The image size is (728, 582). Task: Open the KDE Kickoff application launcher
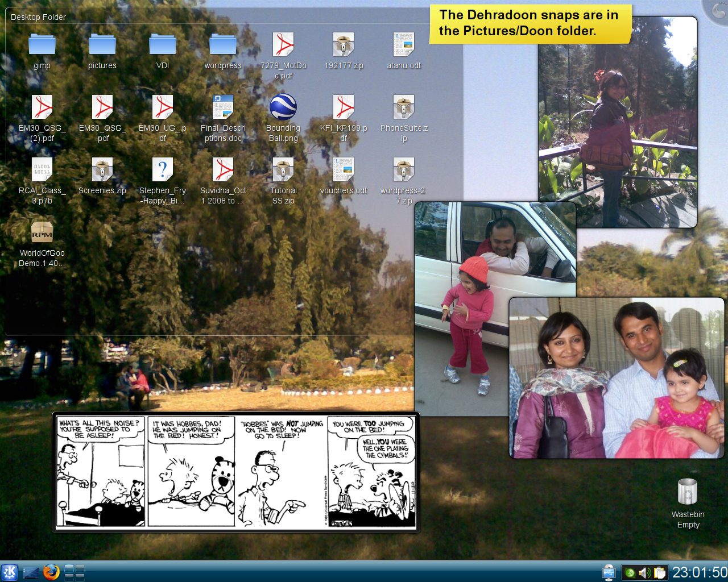point(10,572)
